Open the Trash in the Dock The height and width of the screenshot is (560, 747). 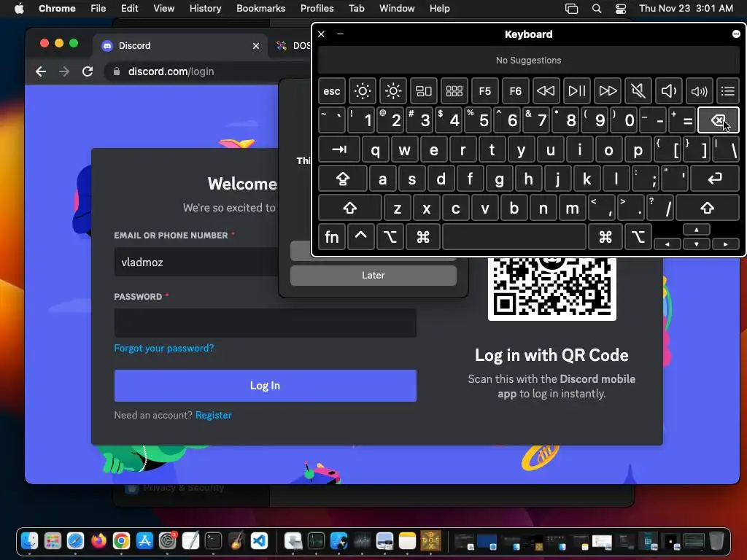click(716, 540)
